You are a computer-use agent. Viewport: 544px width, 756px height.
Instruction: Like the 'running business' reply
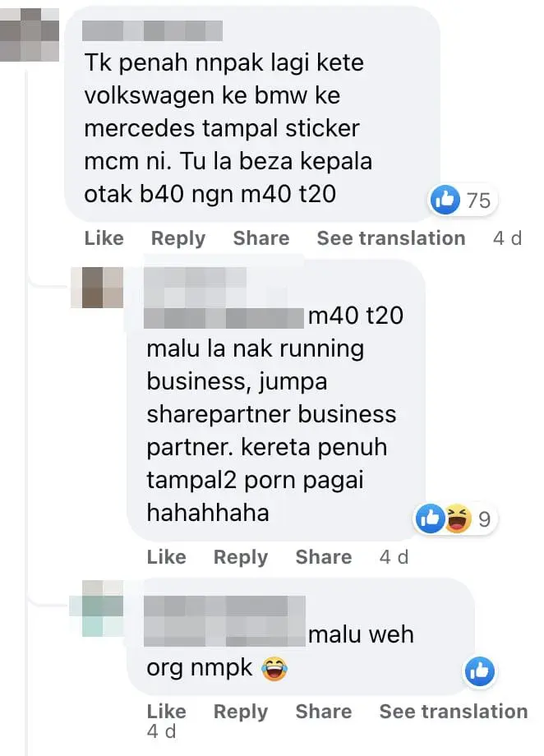coord(166,557)
